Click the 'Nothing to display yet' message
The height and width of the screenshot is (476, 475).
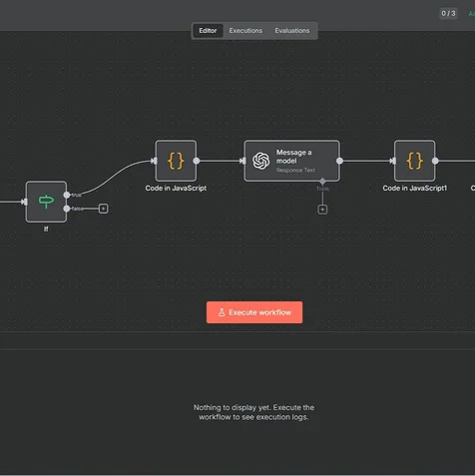[x=253, y=412]
